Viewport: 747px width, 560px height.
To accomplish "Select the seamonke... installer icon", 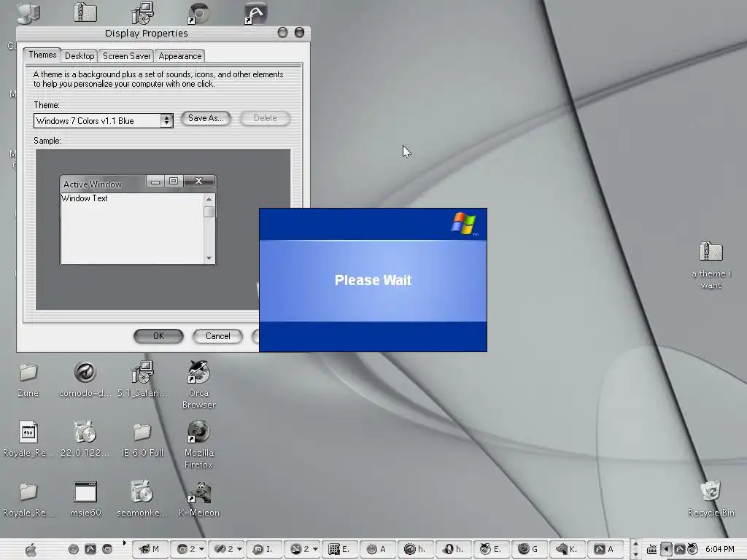I will pos(142,499).
